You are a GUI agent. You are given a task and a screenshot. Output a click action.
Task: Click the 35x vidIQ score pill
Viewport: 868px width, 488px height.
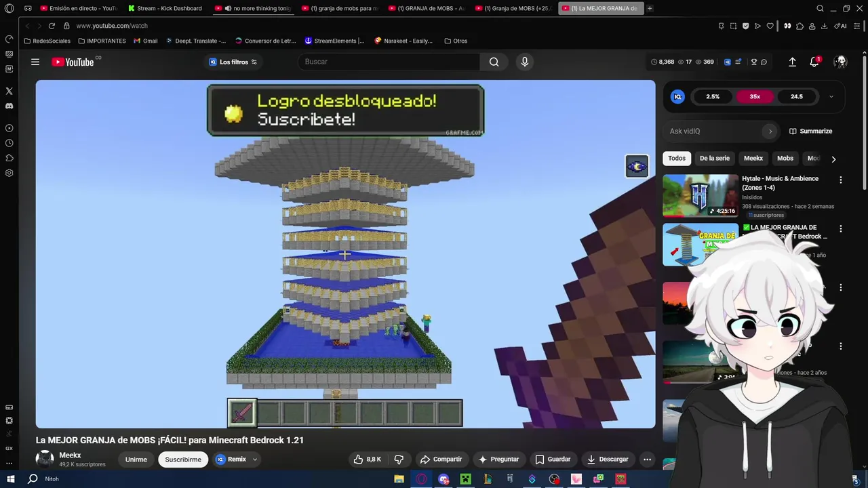point(755,96)
